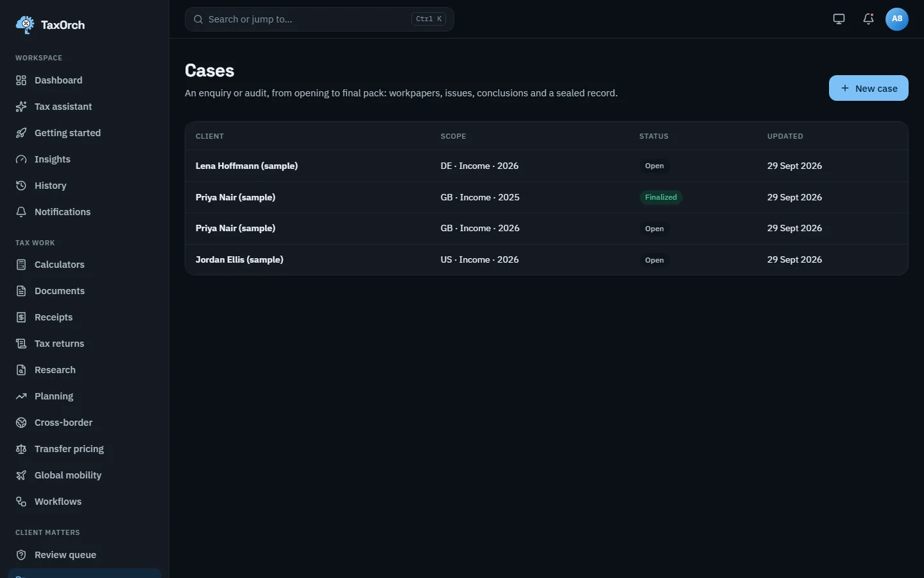Click the Global mobility plane icon
The height and width of the screenshot is (578, 924).
(x=21, y=475)
